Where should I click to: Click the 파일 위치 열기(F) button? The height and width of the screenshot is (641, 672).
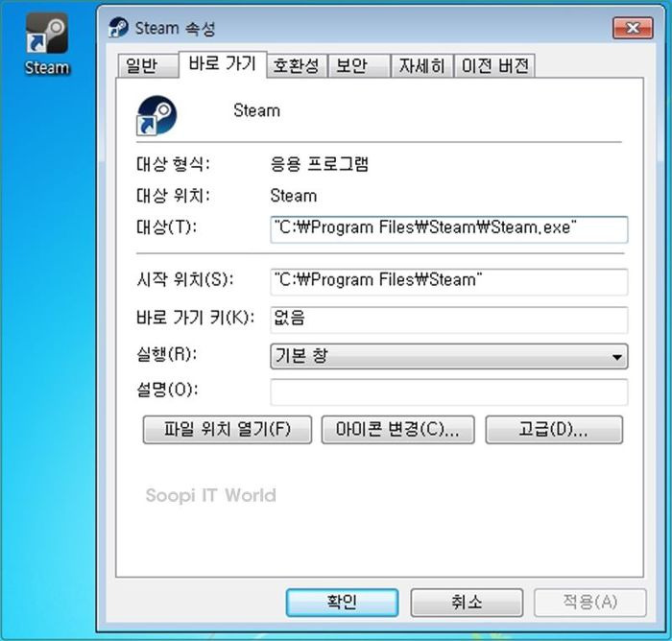(x=228, y=429)
